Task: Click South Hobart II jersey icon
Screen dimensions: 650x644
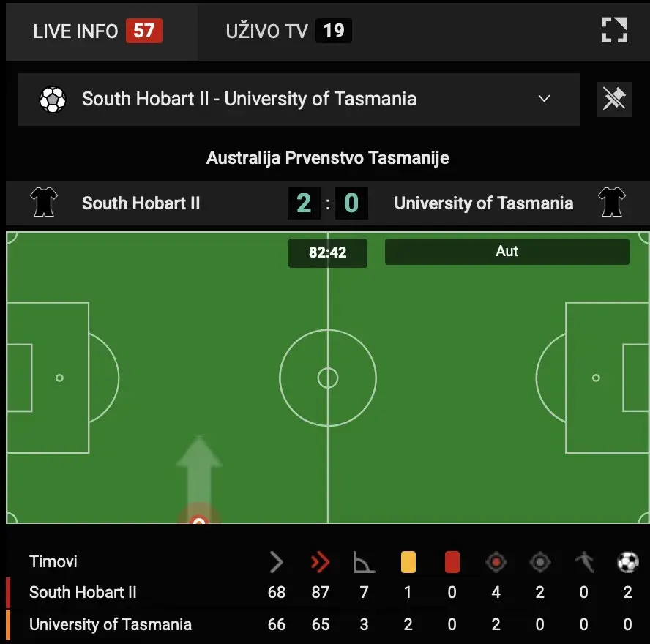Action: click(44, 203)
